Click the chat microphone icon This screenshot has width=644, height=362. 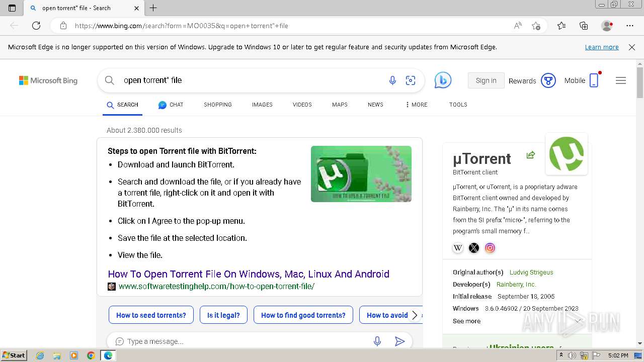tap(377, 341)
